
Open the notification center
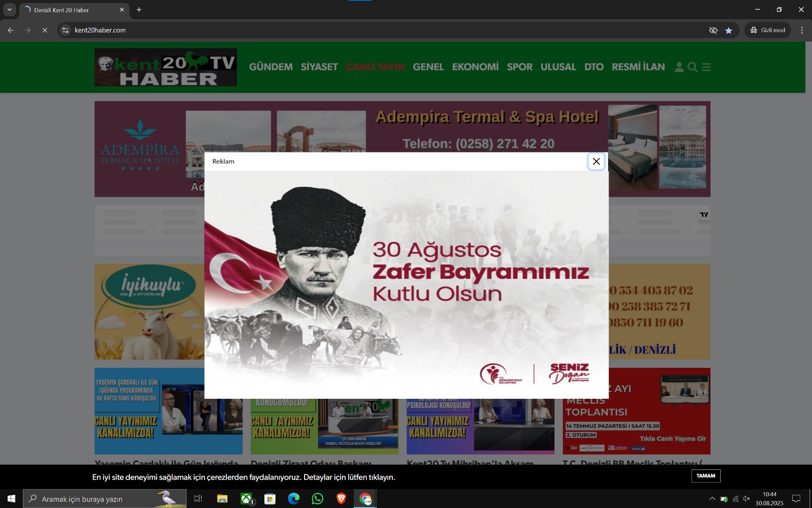(796, 499)
